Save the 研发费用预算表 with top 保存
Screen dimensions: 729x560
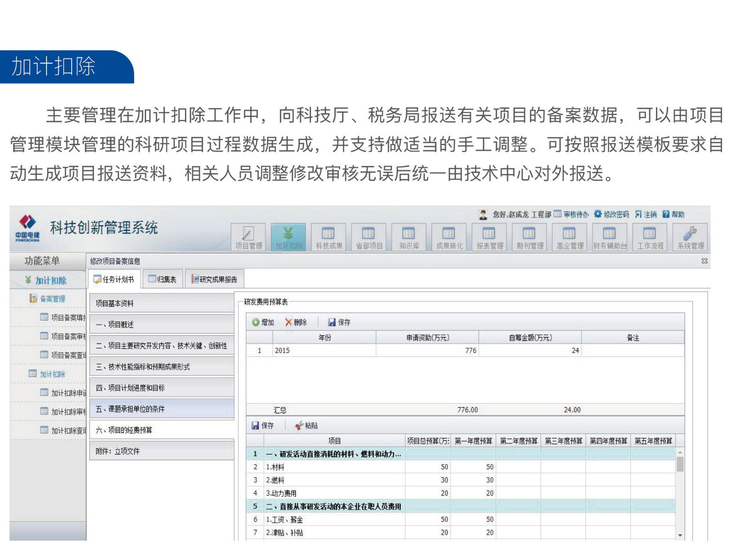tap(339, 322)
